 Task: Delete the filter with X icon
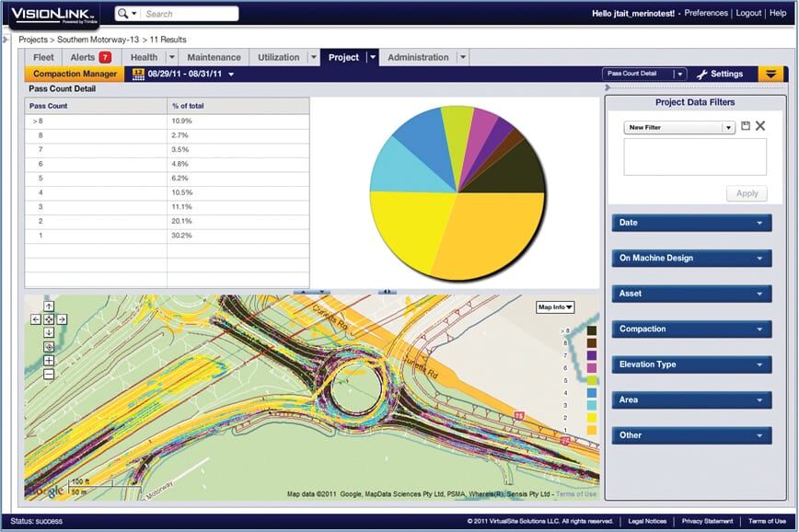tap(760, 126)
